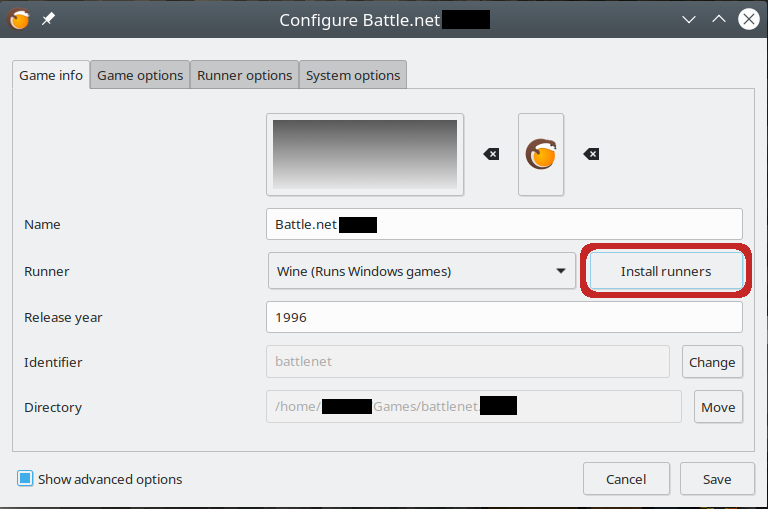Click the Directory path field
The image size is (768, 509).
tap(474, 407)
